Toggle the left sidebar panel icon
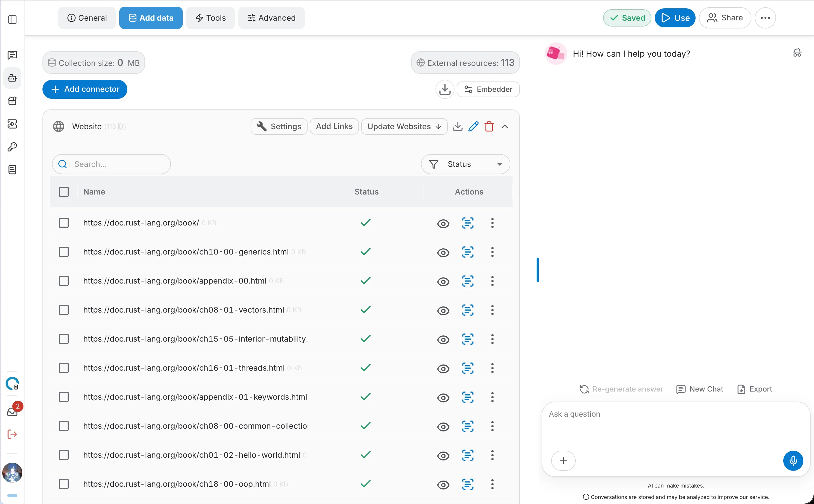814x504 pixels. (x=12, y=19)
